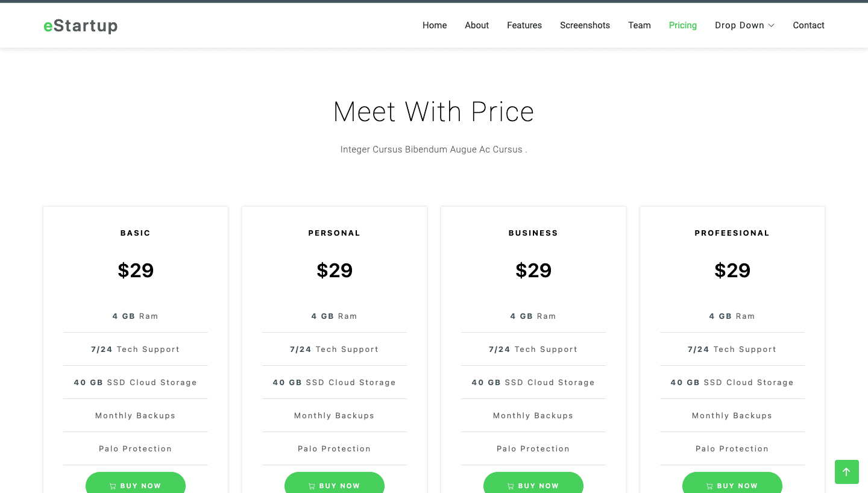
Task: Open the Contact page
Action: 808,25
